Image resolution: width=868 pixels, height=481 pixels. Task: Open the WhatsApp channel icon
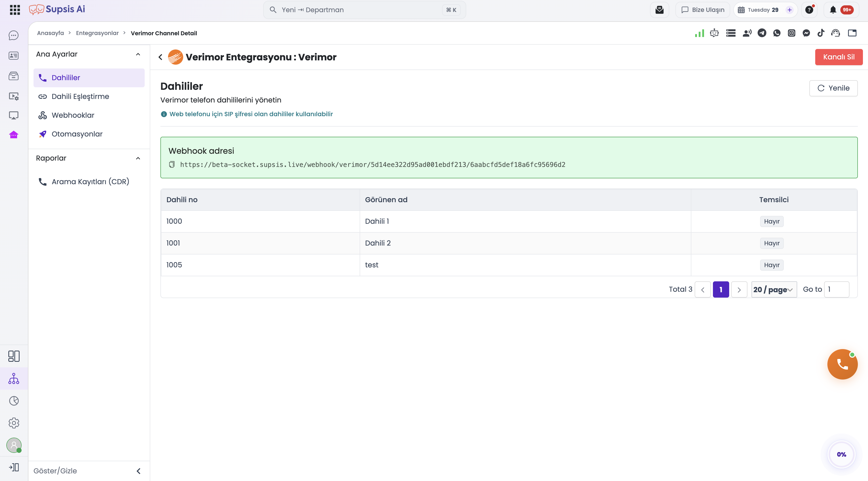point(777,33)
